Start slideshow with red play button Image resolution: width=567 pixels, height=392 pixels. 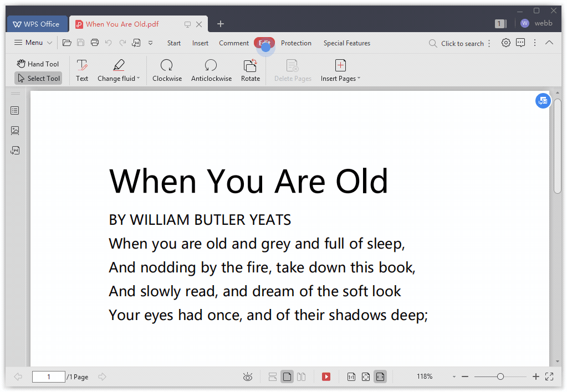[x=326, y=376]
